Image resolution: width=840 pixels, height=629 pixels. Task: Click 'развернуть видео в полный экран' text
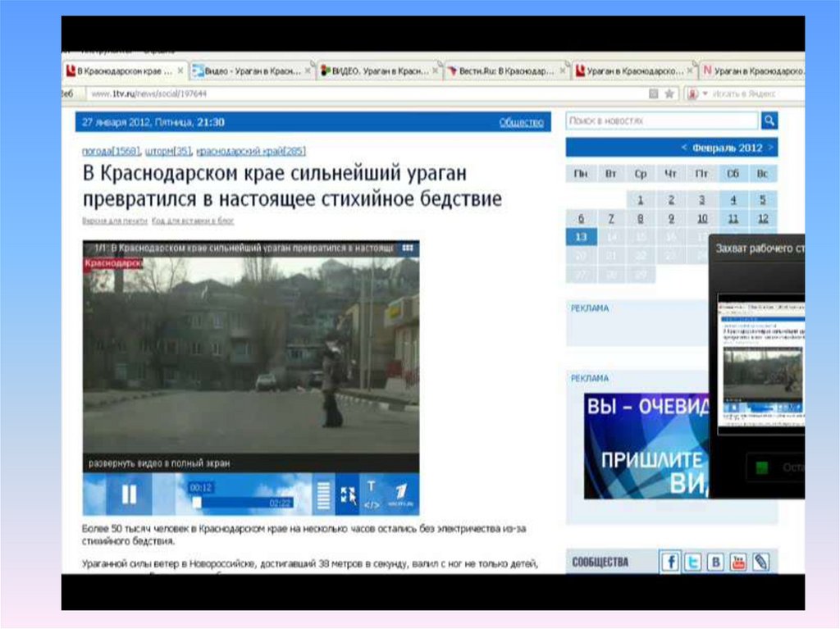[159, 463]
